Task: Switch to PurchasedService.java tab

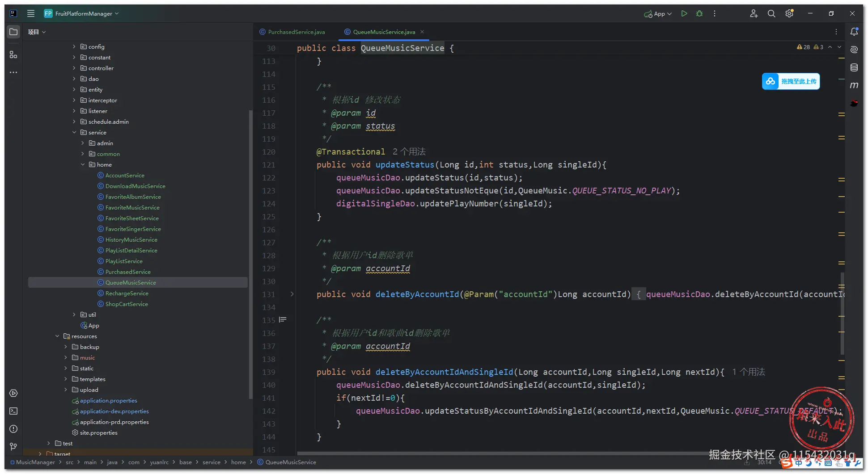Action: 292,32
